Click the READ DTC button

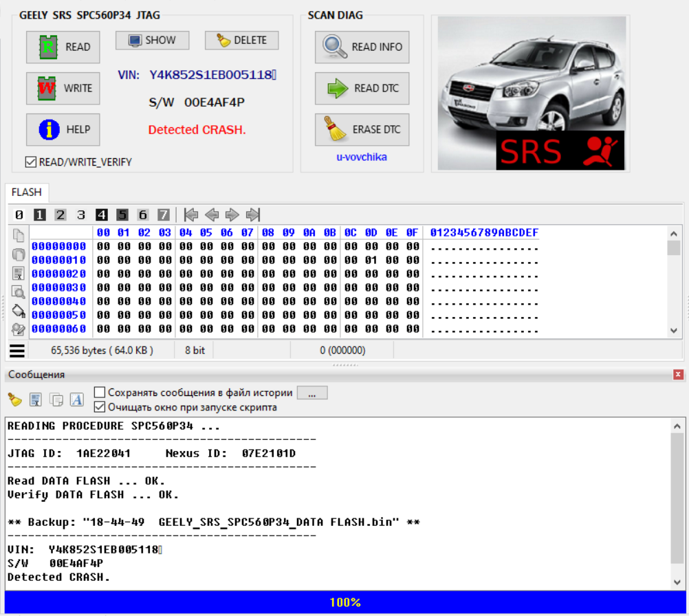pyautogui.click(x=362, y=88)
